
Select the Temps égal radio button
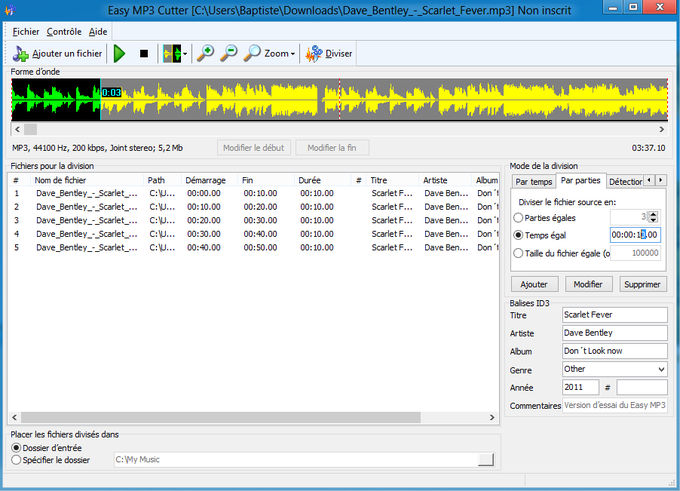click(518, 235)
